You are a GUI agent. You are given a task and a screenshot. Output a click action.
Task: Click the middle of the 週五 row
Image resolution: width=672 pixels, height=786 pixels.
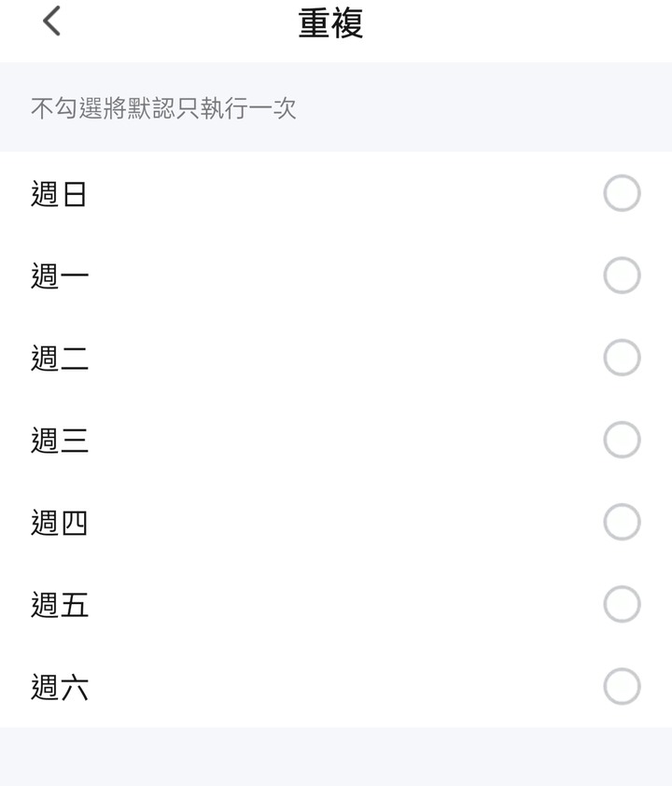click(x=336, y=604)
